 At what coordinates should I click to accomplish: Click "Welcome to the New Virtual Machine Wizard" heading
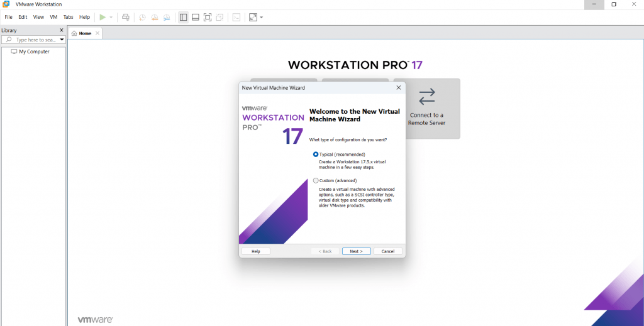click(x=355, y=115)
